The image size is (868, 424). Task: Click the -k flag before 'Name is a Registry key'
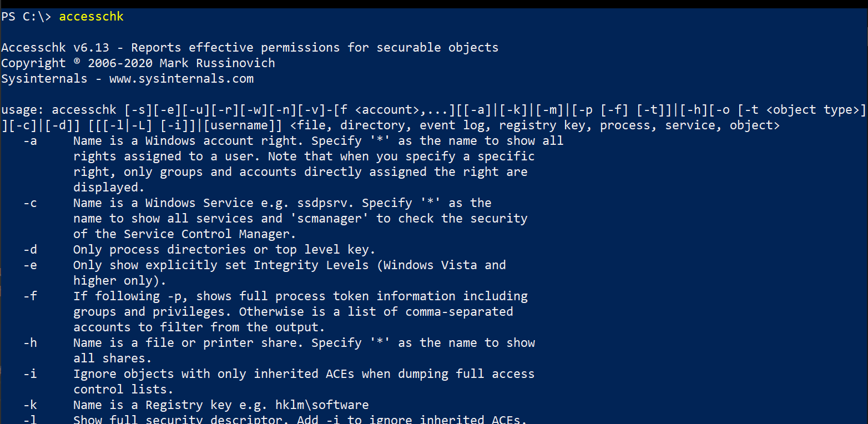[30, 405]
